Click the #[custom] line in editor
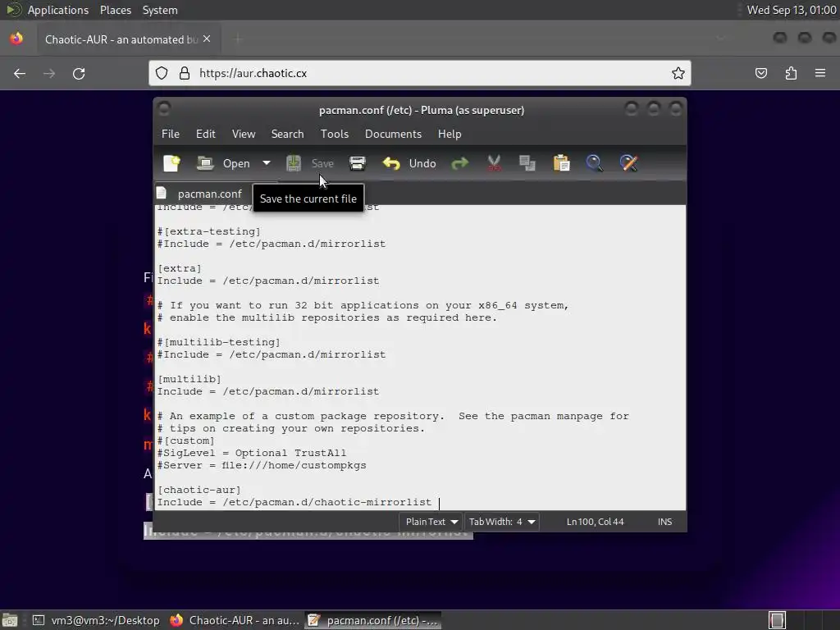 coord(186,441)
